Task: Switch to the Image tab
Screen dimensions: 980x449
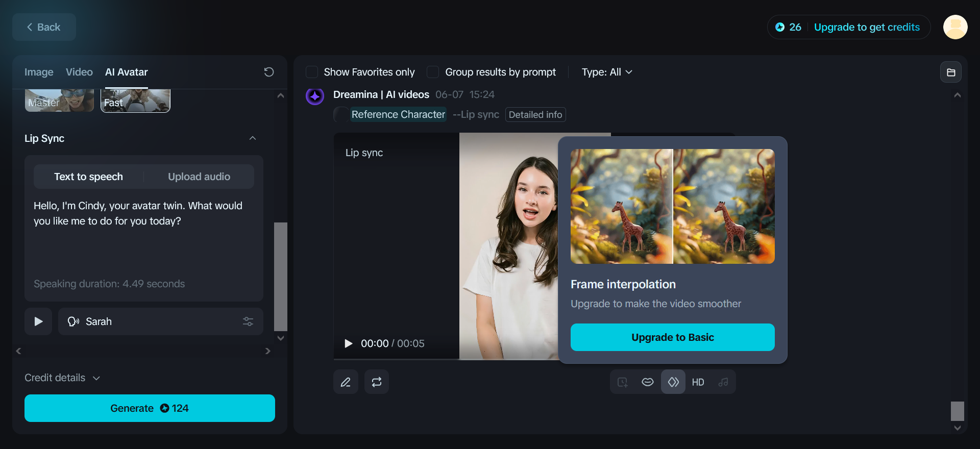Action: (x=39, y=72)
